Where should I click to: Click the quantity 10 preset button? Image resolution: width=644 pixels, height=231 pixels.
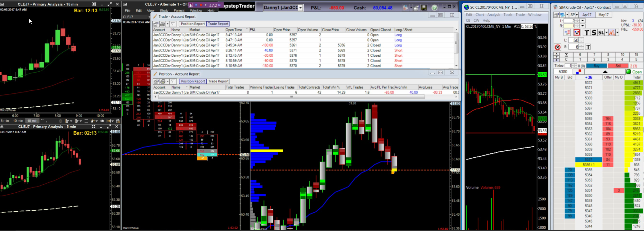pos(622,55)
